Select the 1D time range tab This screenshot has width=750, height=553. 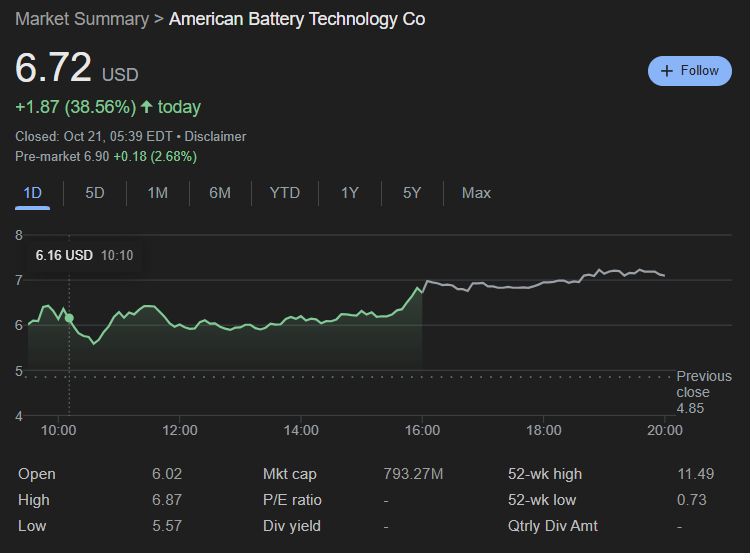(33, 193)
